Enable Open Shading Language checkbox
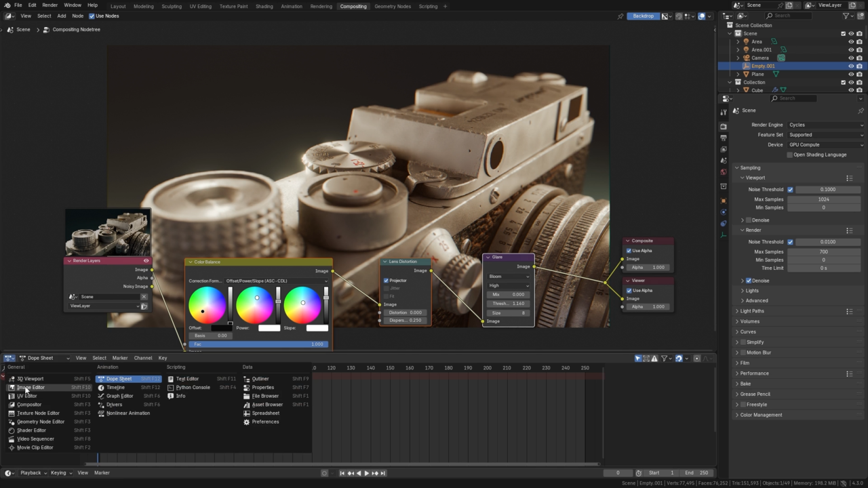Viewport: 868px width, 488px height. coord(790,155)
